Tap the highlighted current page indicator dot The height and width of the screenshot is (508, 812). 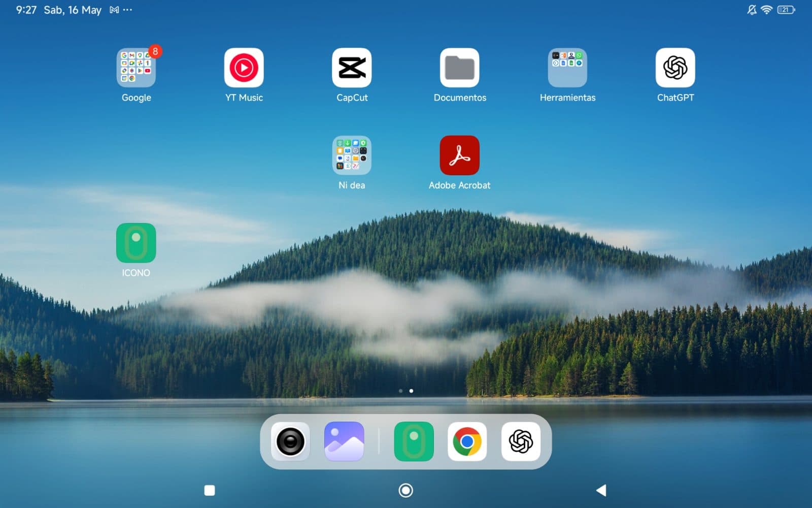point(411,391)
